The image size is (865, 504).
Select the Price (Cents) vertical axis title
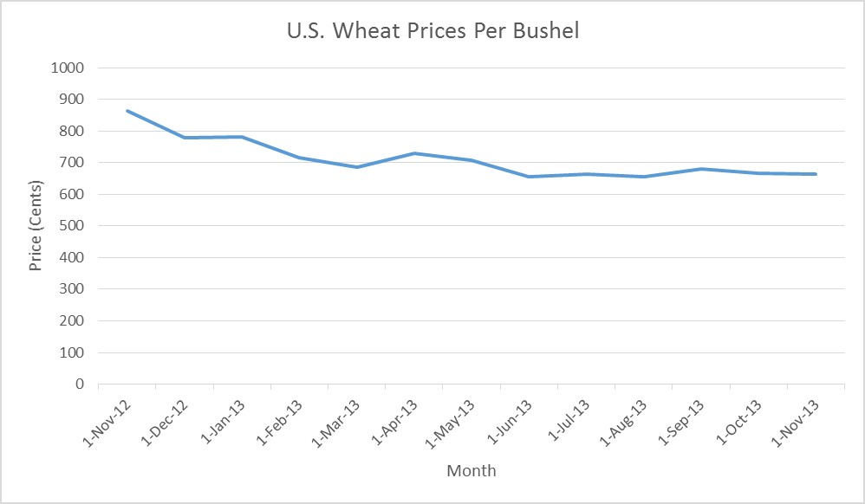[36, 226]
